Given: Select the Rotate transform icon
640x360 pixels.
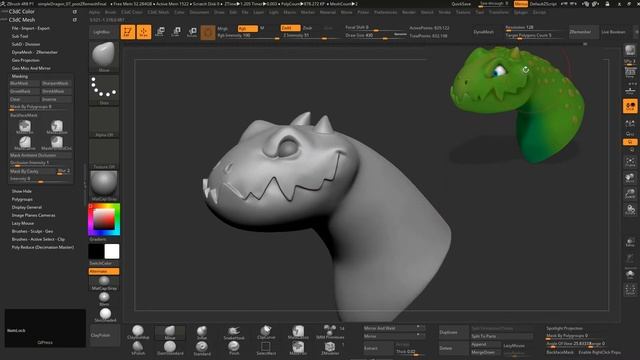Looking at the screenshot, I should [x=192, y=32].
